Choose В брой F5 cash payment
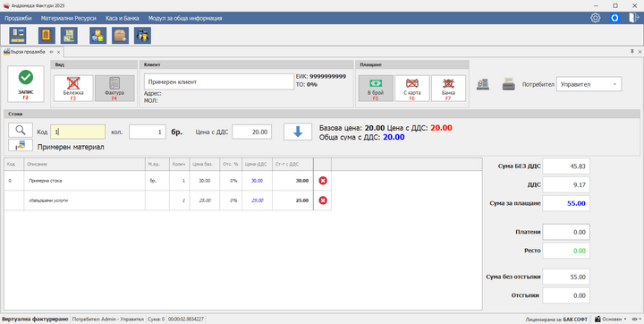This screenshot has height=324, width=644. pyautogui.click(x=376, y=88)
